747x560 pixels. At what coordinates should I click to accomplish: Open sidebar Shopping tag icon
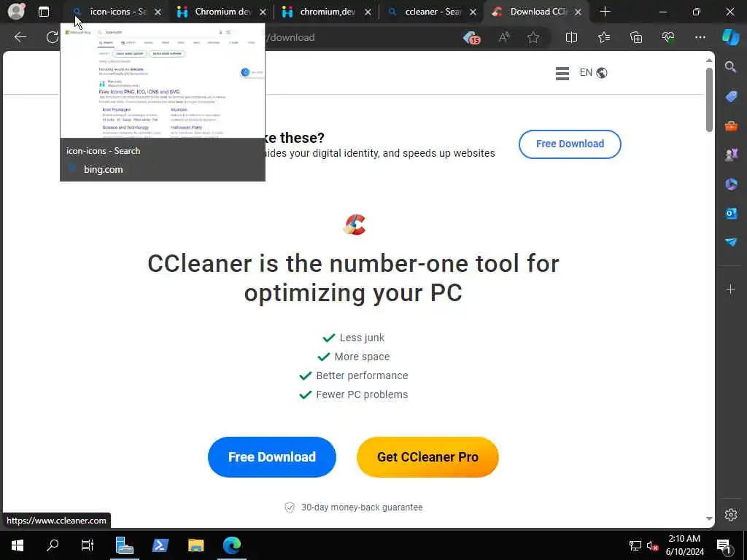pyautogui.click(x=731, y=97)
